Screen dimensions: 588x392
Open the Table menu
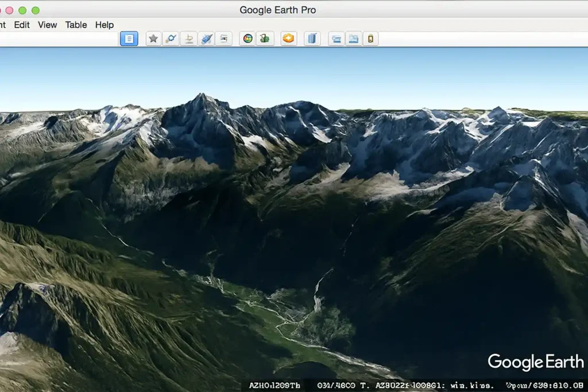[76, 25]
